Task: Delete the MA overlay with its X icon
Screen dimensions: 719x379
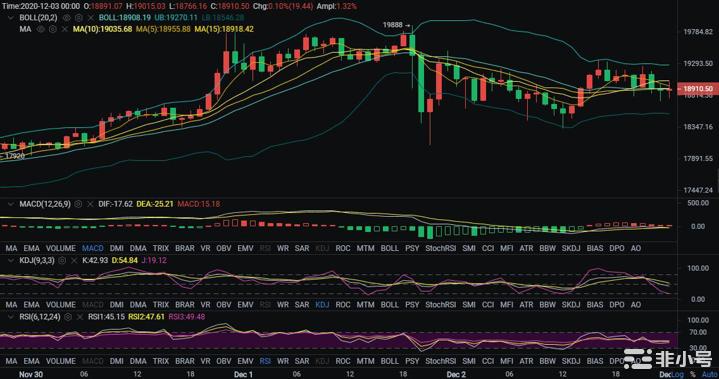Action: pyautogui.click(x=65, y=29)
